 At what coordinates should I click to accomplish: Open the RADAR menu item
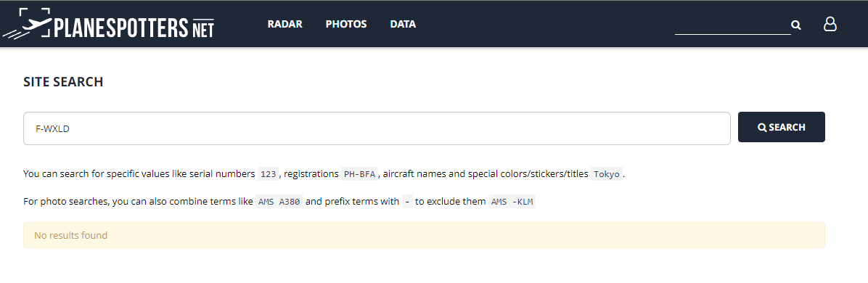pyautogui.click(x=284, y=24)
